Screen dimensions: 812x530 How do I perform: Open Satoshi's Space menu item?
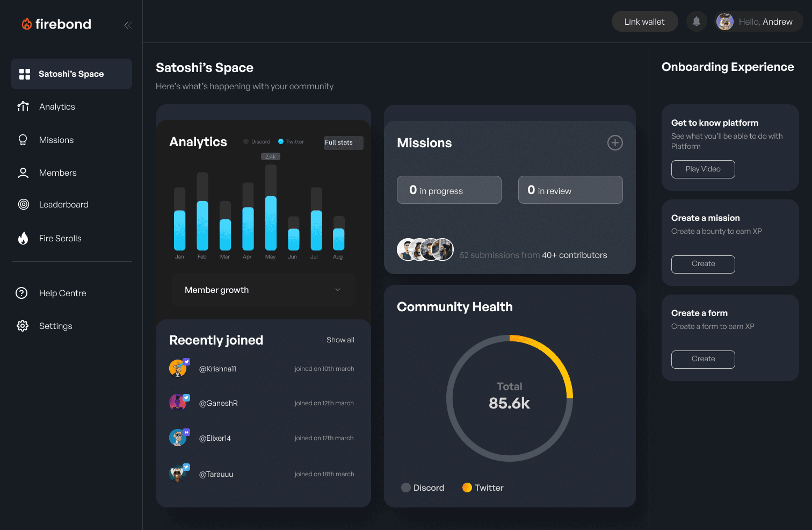click(71, 74)
